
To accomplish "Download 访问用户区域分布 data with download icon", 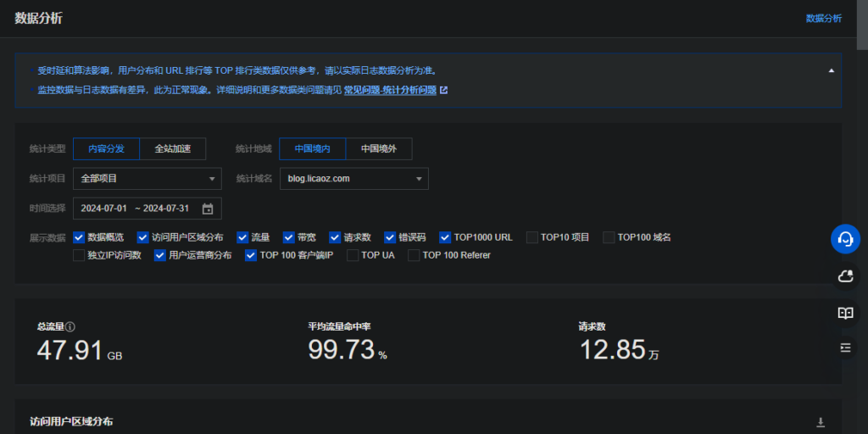I will point(821,422).
